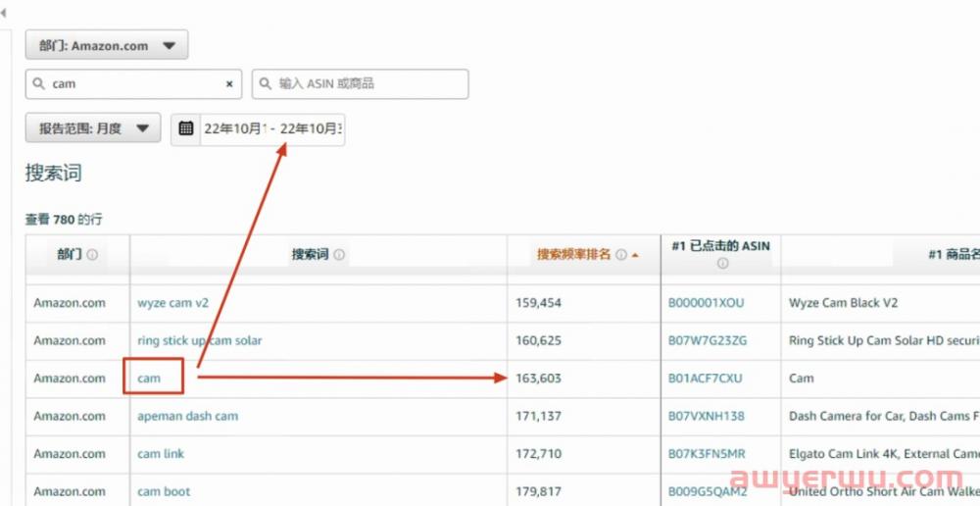Click product name Dash Camera for Car

pyautogui.click(x=884, y=416)
